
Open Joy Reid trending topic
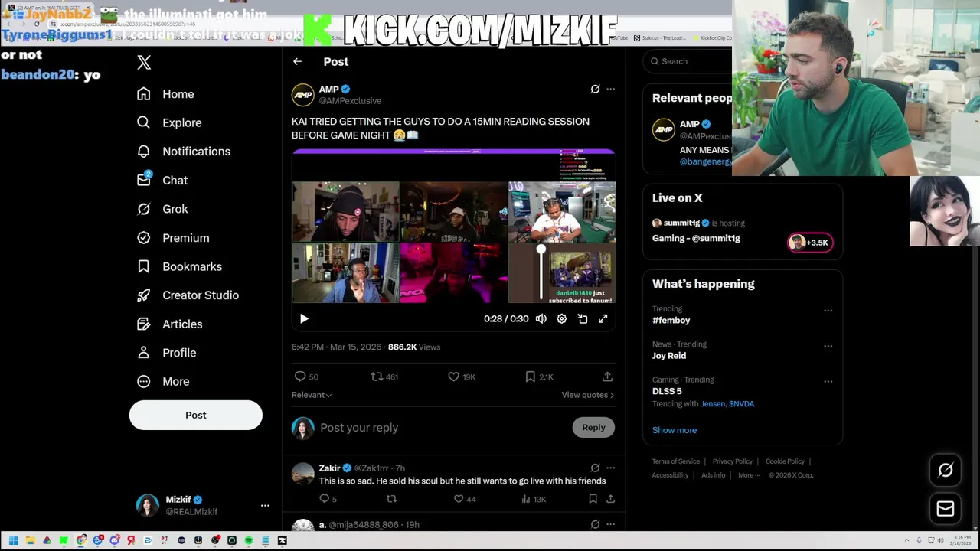click(x=669, y=356)
